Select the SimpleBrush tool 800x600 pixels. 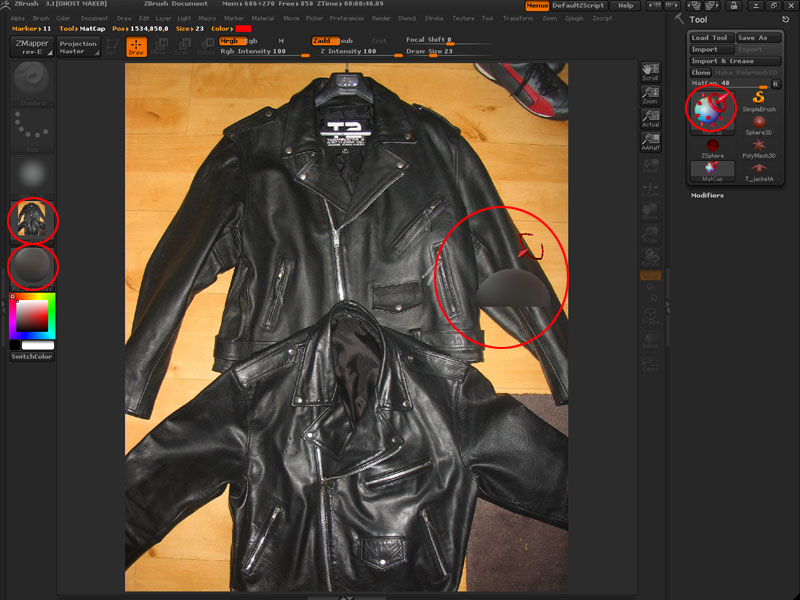pyautogui.click(x=757, y=102)
